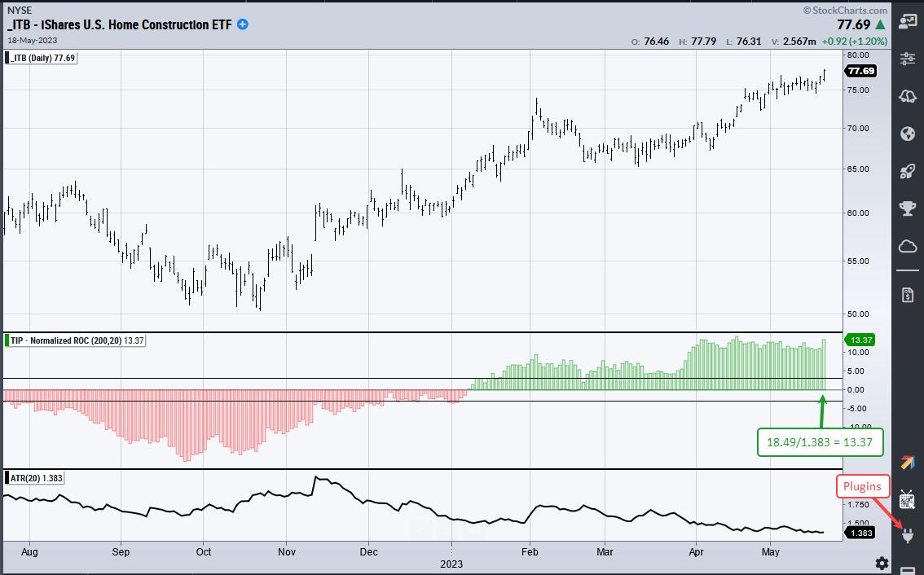Image resolution: width=924 pixels, height=575 pixels.
Task: Open the chart settings sliders icon
Action: [908, 59]
